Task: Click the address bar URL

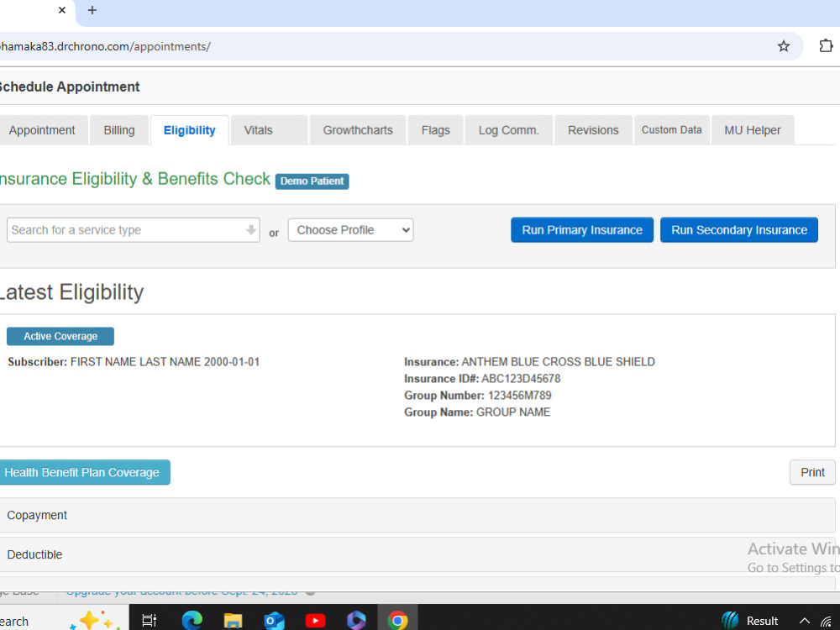Action: point(105,46)
